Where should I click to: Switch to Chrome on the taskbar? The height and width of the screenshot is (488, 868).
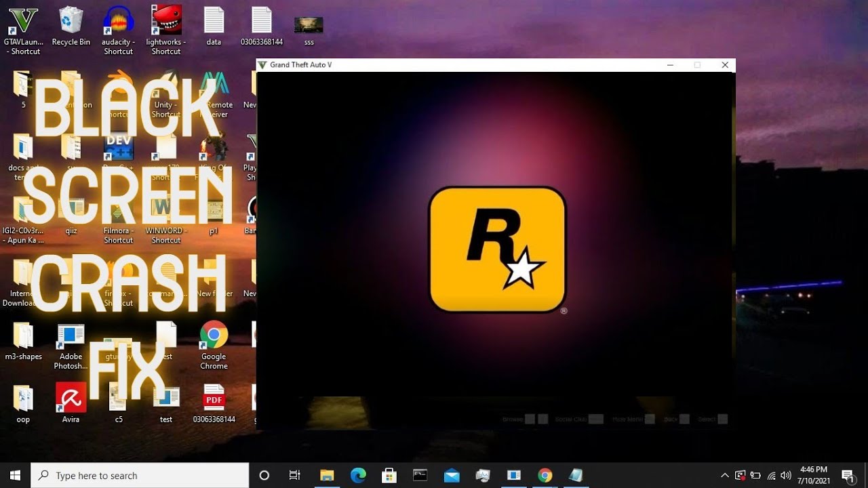pos(545,475)
